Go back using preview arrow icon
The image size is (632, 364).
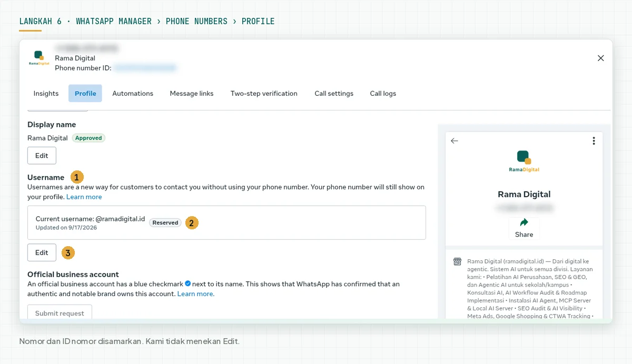click(455, 141)
